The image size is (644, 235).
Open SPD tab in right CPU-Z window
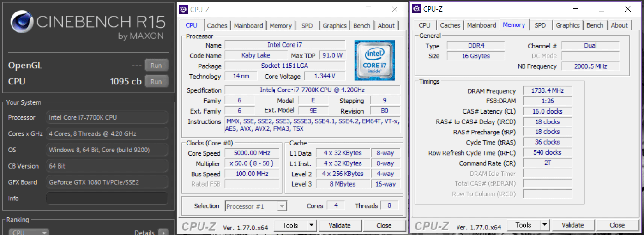pos(540,25)
